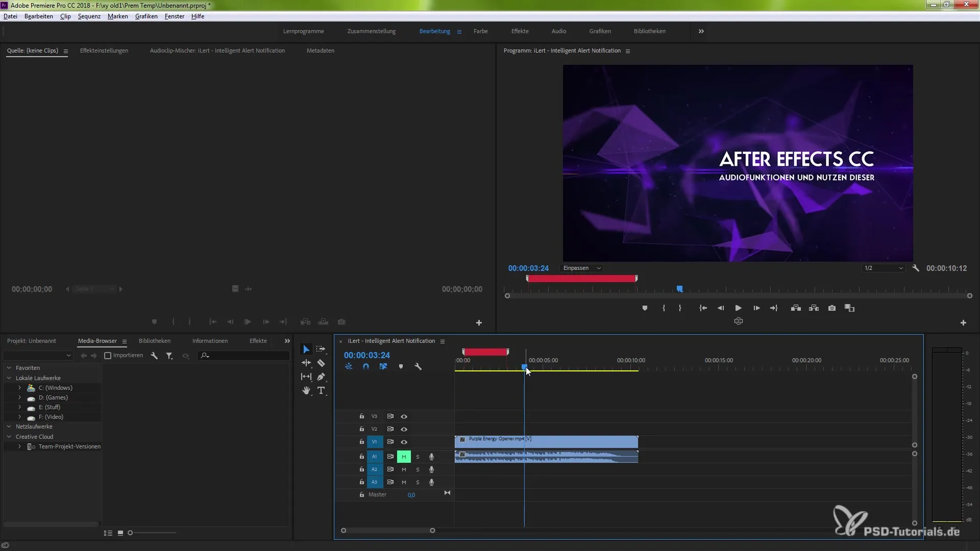980x551 pixels.
Task: Select the Razor tool
Action: pos(321,363)
